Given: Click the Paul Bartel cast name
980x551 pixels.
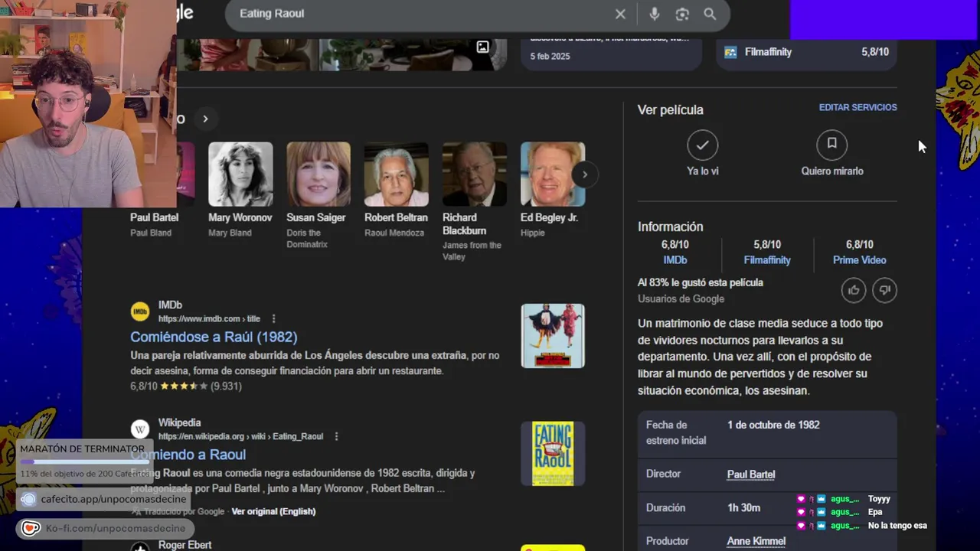Looking at the screenshot, I should [x=154, y=217].
